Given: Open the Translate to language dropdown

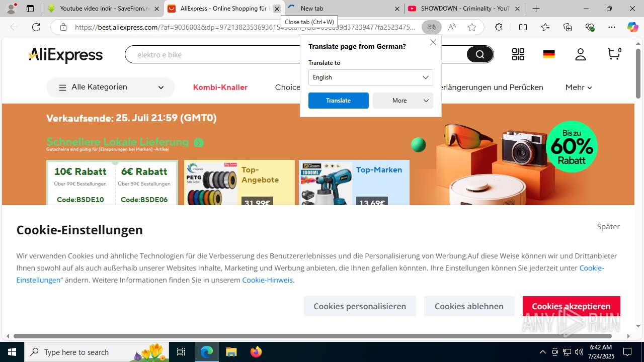Looking at the screenshot, I should [371, 77].
